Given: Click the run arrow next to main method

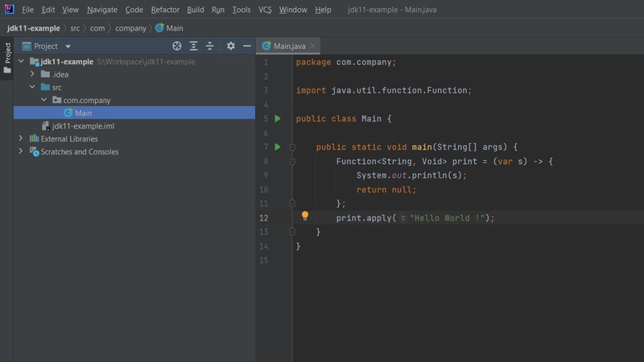Looking at the screenshot, I should point(277,147).
